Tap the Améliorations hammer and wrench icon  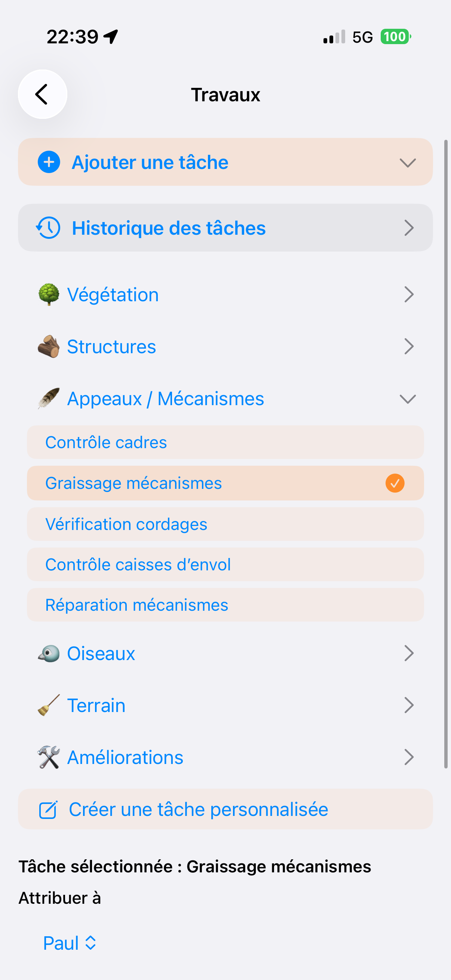pyautogui.click(x=49, y=758)
